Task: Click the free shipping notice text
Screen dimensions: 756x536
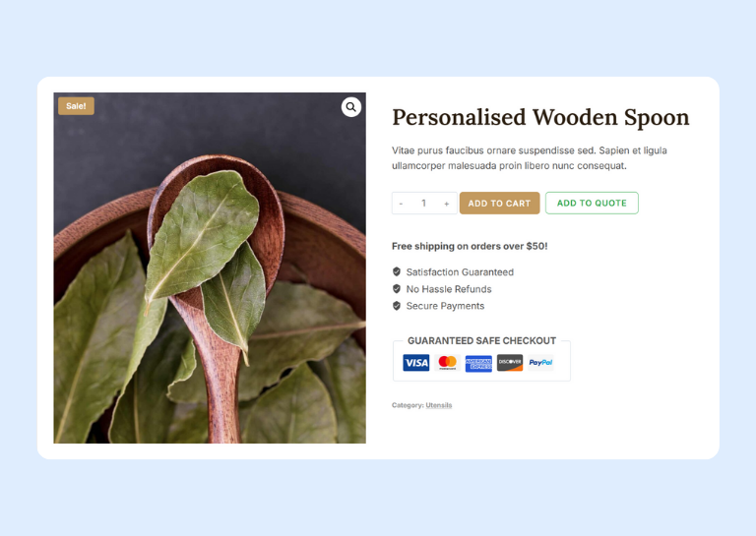Action: coord(470,246)
